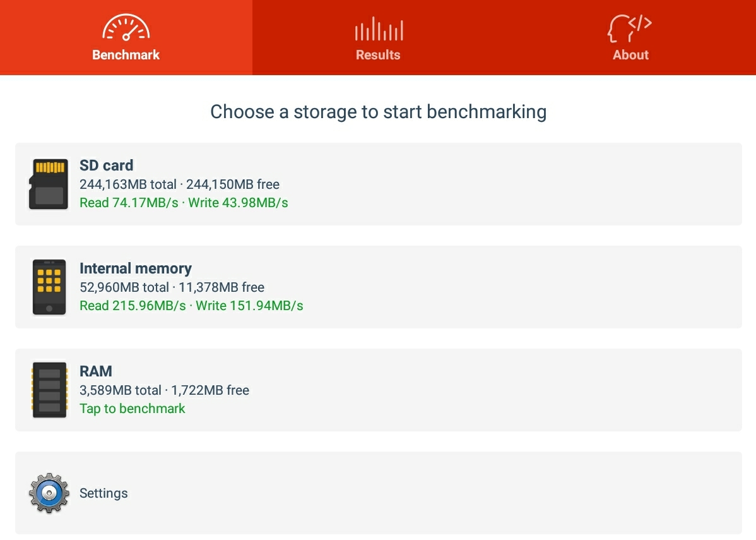Click the head-with-code About icon

click(x=629, y=28)
